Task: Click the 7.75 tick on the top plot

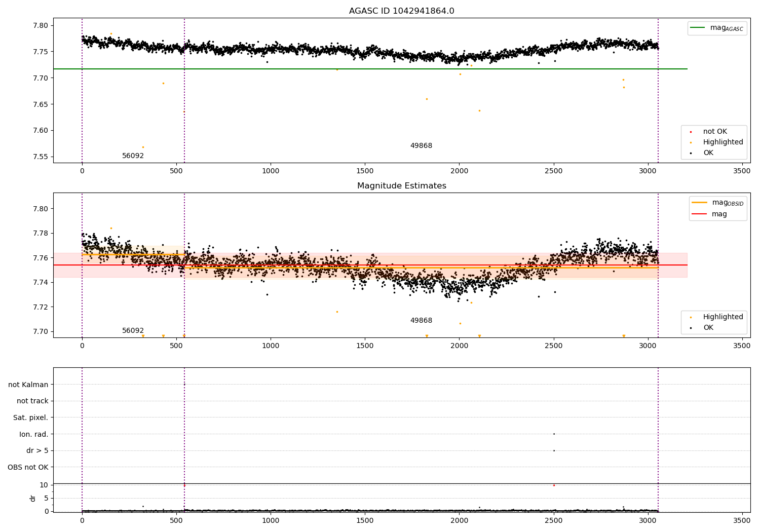Action: pos(40,52)
